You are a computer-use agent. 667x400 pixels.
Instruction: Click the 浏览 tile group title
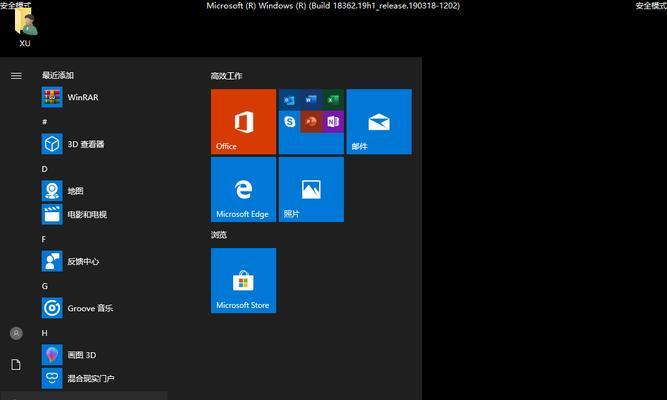pyautogui.click(x=219, y=235)
